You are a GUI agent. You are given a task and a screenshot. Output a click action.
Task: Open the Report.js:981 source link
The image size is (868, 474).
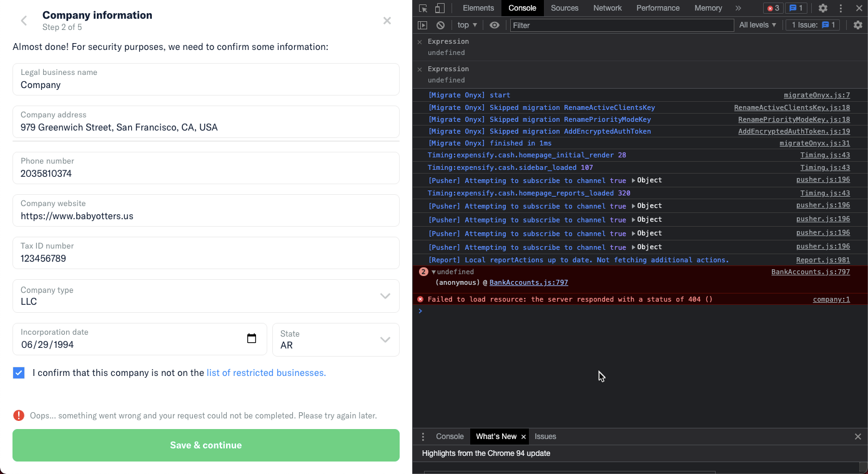coord(823,260)
